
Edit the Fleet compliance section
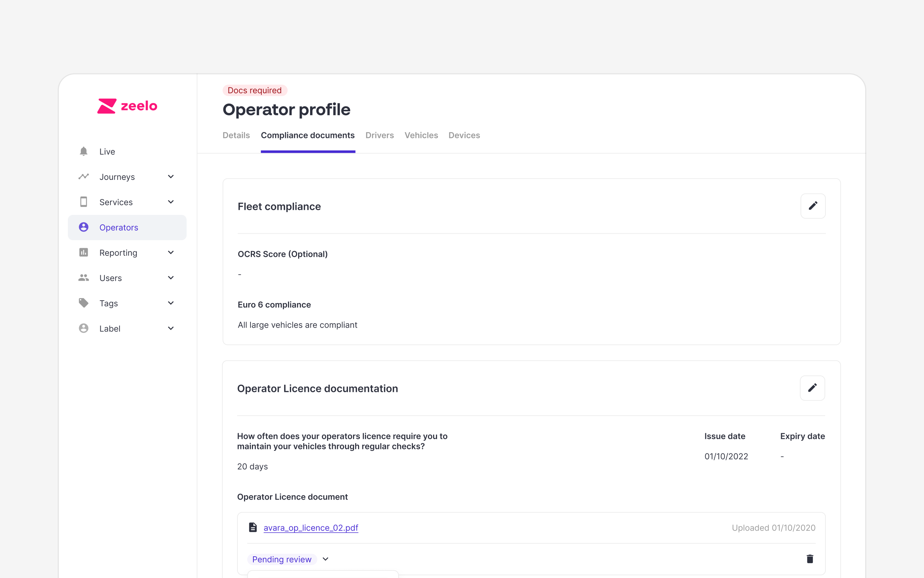813,206
